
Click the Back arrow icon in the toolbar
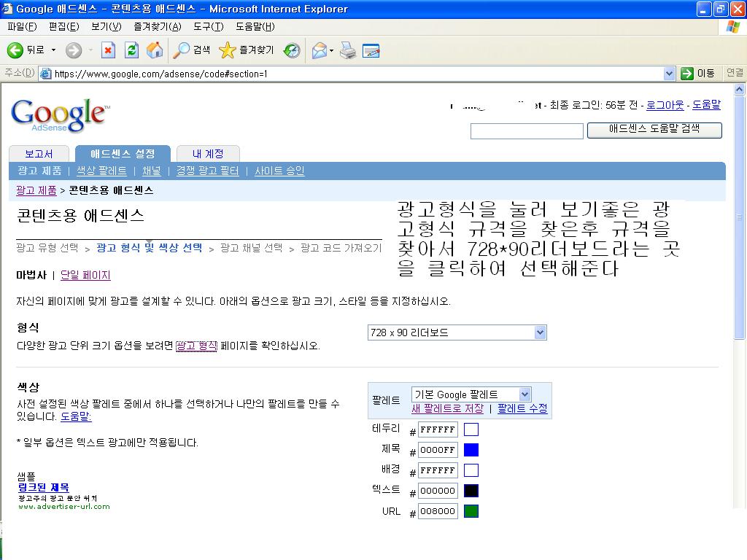point(15,50)
